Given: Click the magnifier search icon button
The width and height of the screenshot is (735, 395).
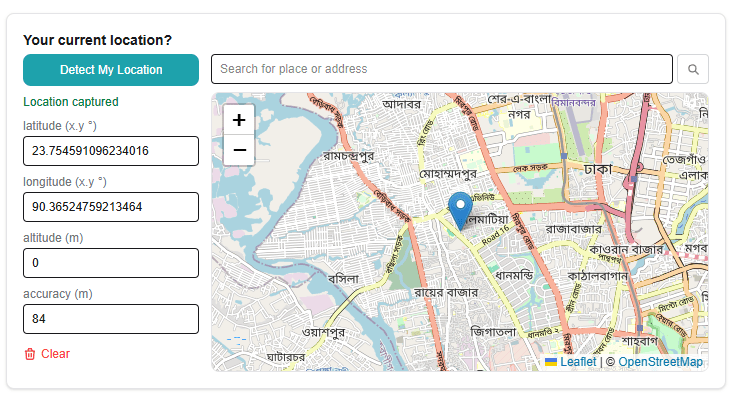Looking at the screenshot, I should pos(693,69).
